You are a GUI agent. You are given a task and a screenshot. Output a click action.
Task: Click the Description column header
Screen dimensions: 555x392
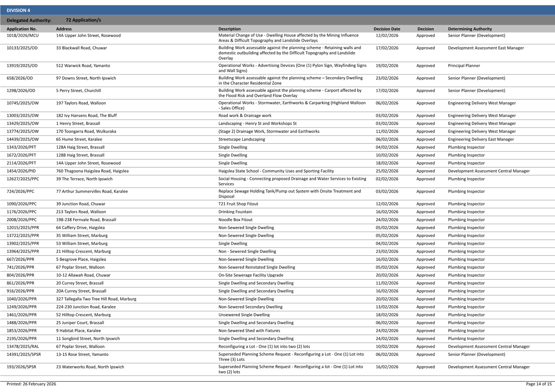229,29
